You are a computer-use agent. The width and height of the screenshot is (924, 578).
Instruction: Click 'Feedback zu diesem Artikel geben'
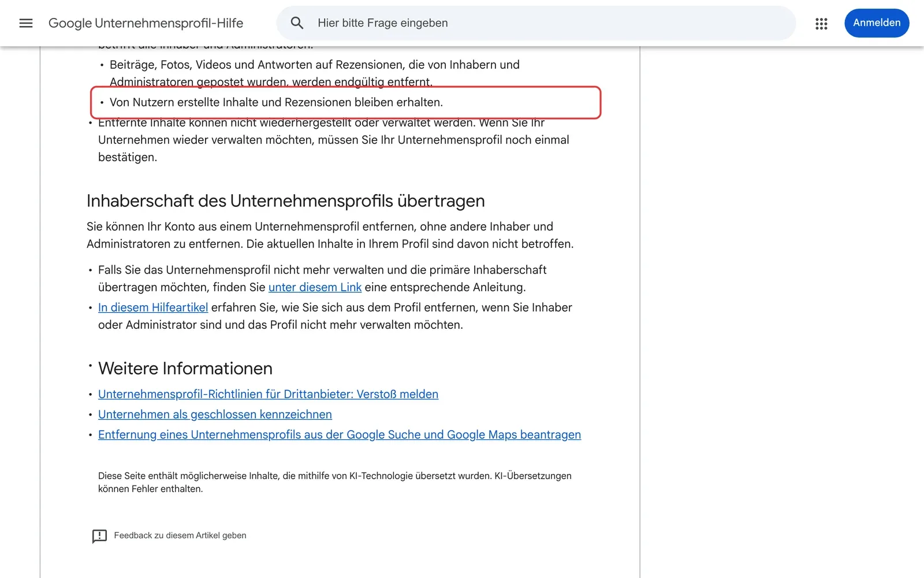point(180,536)
